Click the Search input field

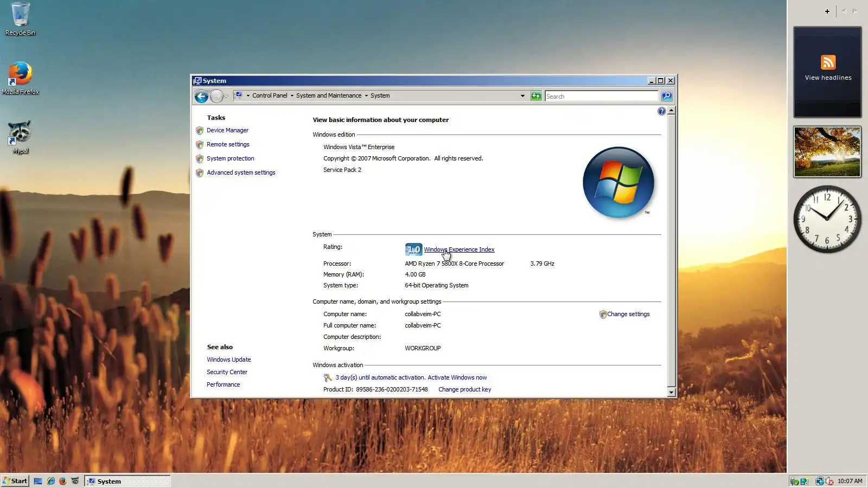tap(601, 97)
